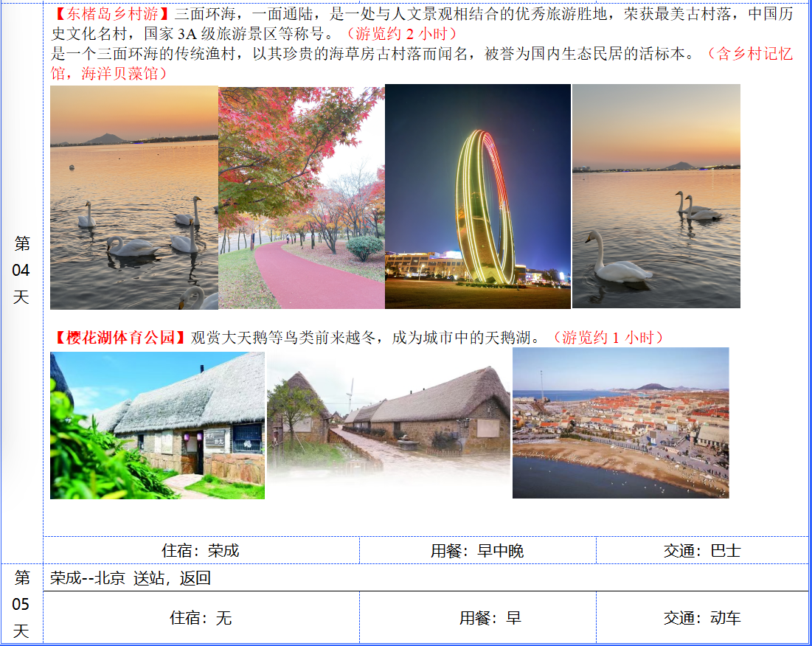
Task: Select the 交通：巴士 cell
Action: tap(701, 551)
